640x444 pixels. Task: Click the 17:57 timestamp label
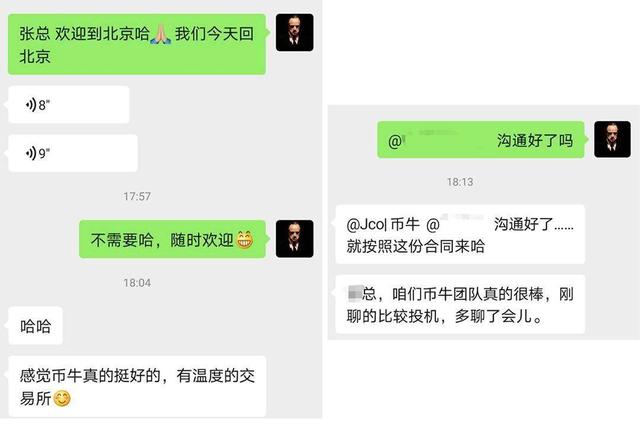[x=137, y=196]
